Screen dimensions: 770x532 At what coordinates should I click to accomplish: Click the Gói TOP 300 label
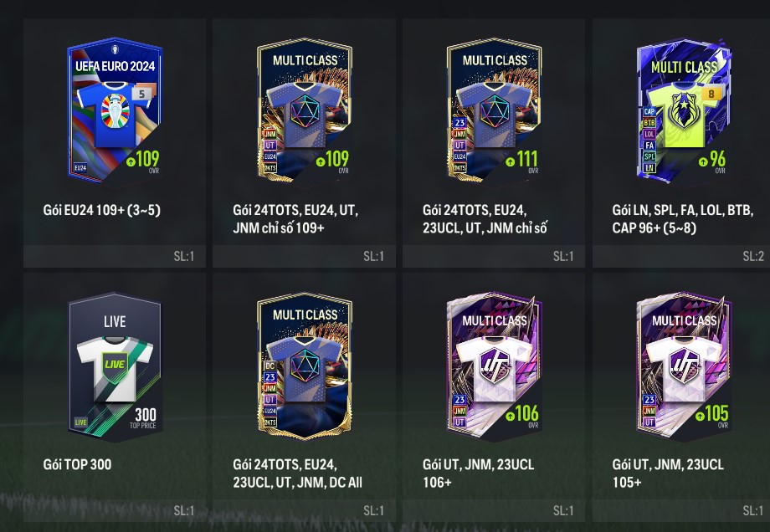[77, 464]
